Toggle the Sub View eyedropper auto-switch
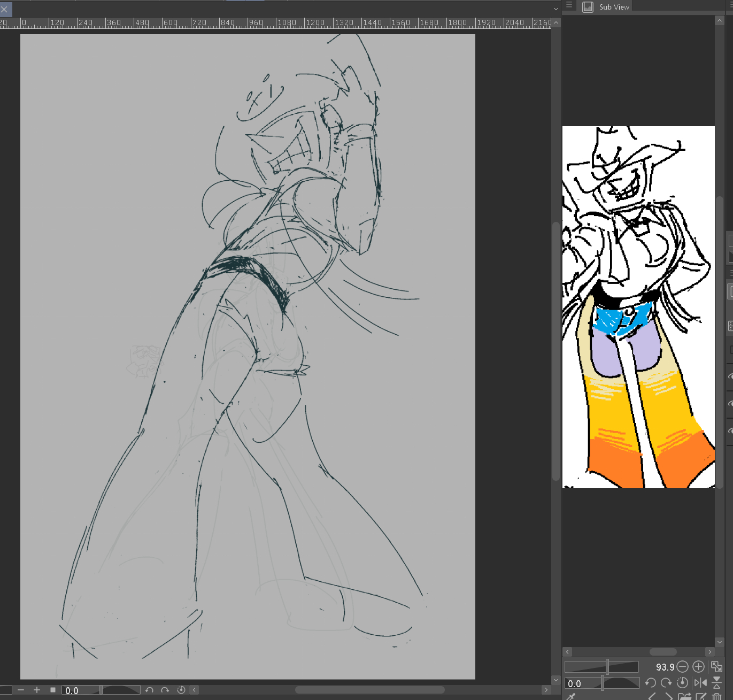Screen dimensions: 733x700 click(571, 696)
